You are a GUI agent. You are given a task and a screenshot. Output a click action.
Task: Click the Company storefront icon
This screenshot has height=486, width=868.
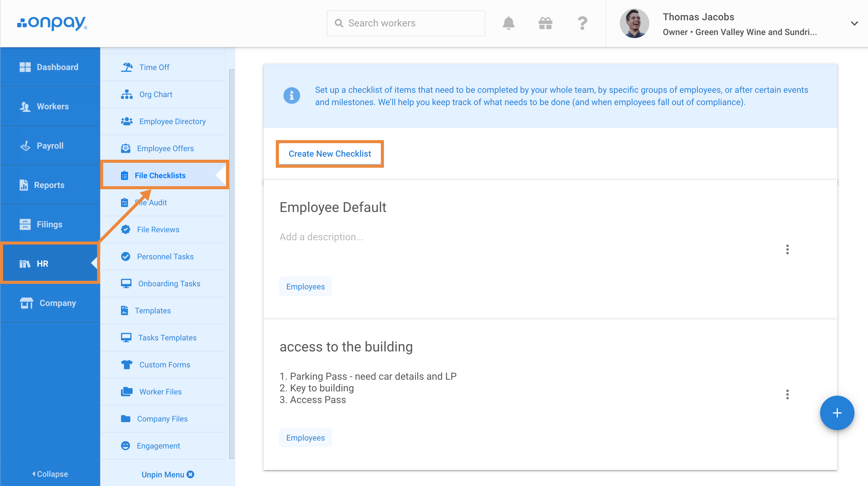[x=26, y=303]
